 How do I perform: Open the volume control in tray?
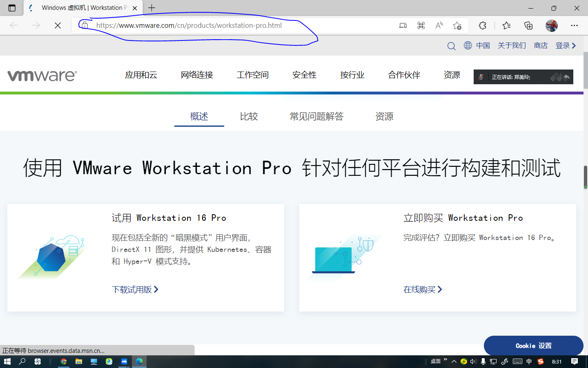[x=473, y=361]
